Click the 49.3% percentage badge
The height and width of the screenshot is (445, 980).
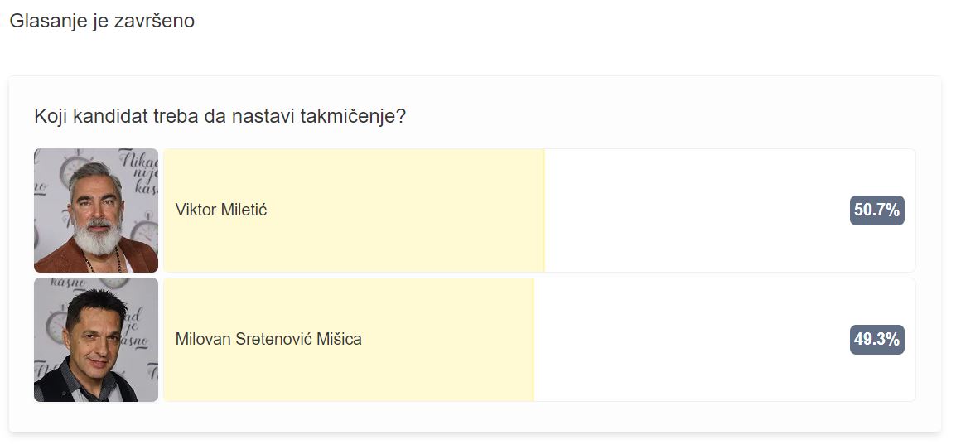(877, 340)
